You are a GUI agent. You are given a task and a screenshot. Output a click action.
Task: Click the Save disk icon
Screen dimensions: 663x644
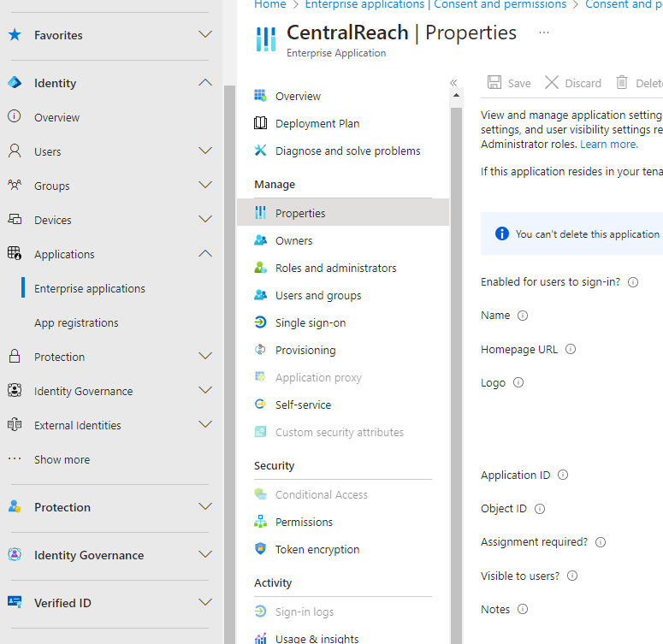click(x=494, y=82)
